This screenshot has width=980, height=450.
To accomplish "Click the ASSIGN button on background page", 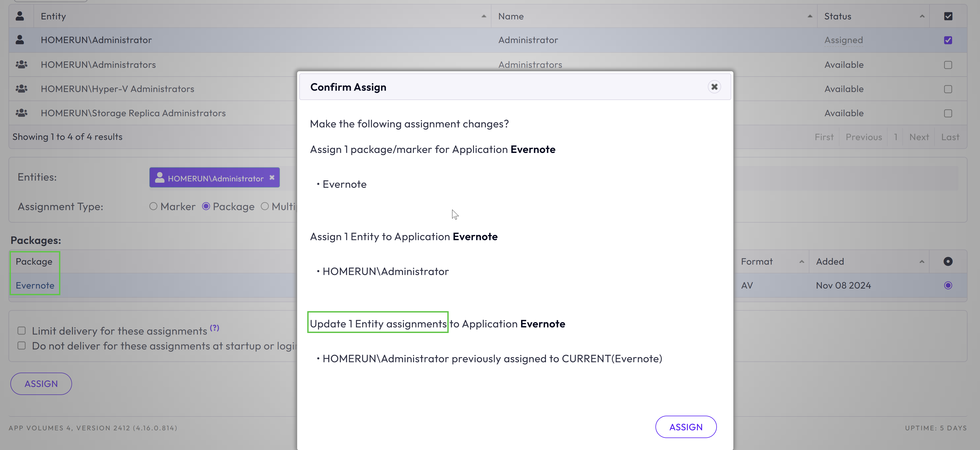I will [41, 383].
